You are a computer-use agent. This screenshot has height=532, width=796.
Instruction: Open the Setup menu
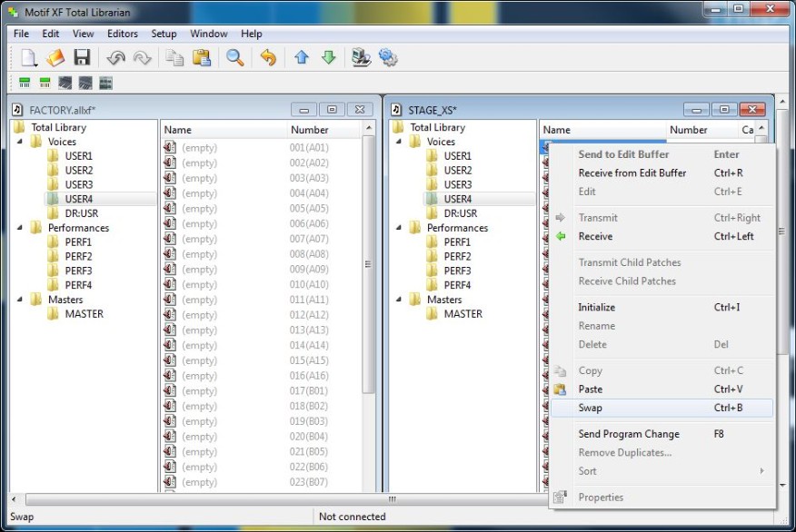[164, 34]
